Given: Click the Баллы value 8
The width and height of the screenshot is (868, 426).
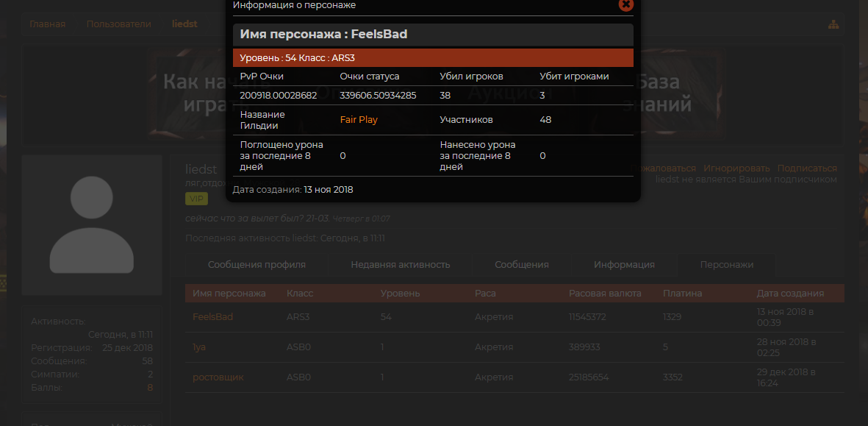Looking at the screenshot, I should [x=150, y=388].
